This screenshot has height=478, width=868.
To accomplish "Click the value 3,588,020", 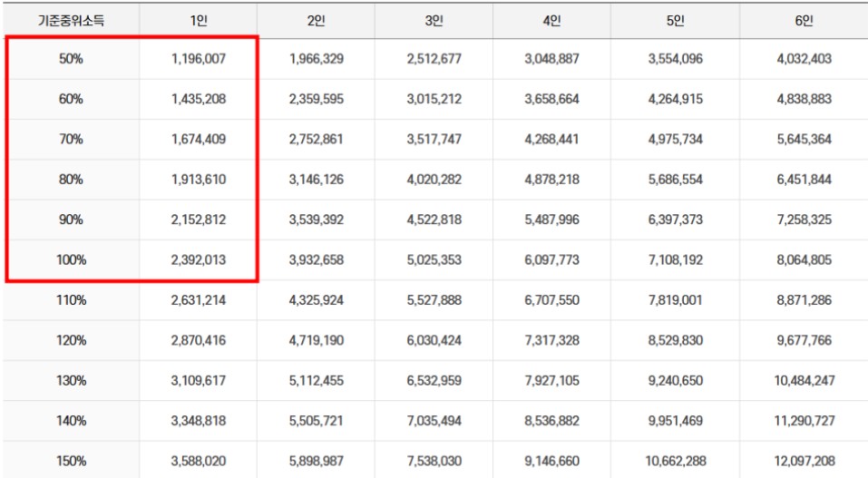I will point(198,461).
